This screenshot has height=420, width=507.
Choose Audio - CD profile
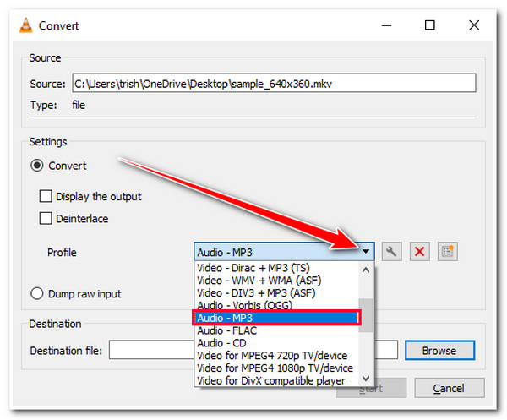pyautogui.click(x=276, y=343)
